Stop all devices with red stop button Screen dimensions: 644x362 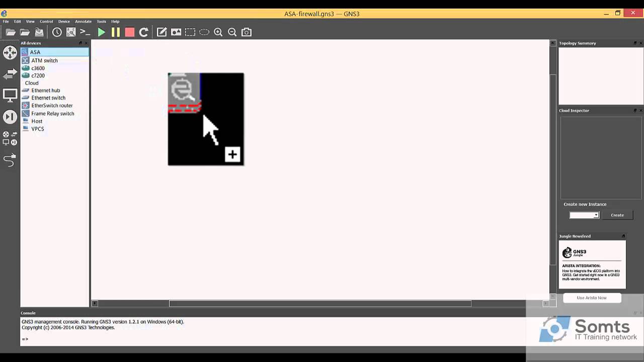click(129, 32)
